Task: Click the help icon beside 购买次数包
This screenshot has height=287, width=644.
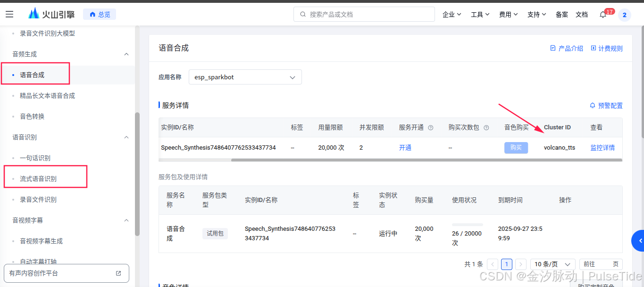Action: [x=486, y=127]
